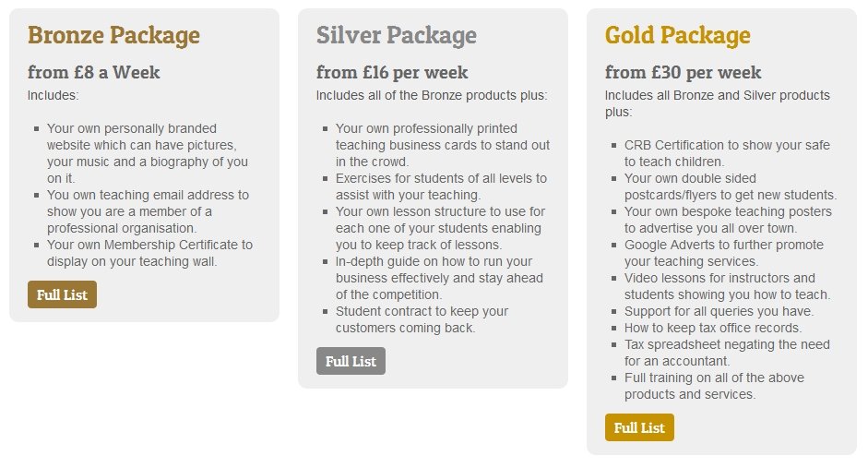Open the Silver Package Full List button
Screen dimensions: 868x468
[351, 361]
